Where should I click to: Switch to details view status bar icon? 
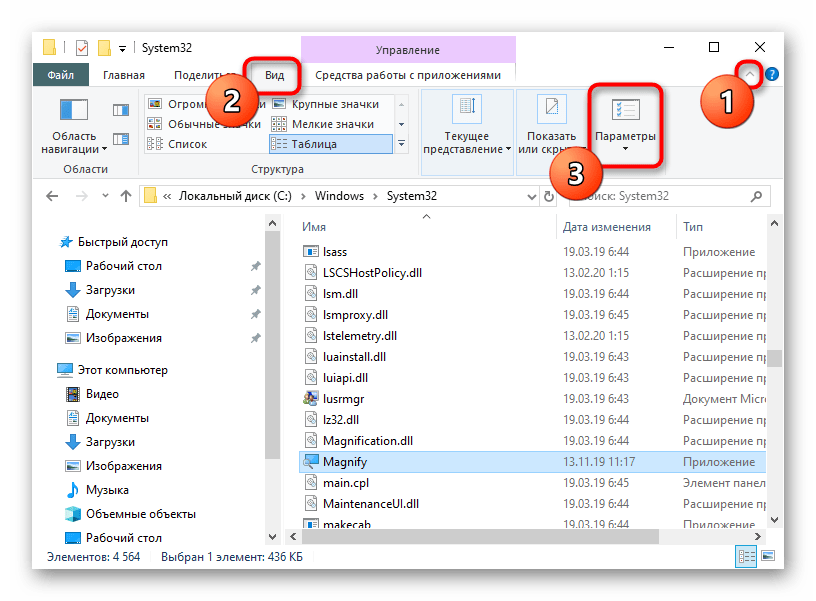[746, 557]
